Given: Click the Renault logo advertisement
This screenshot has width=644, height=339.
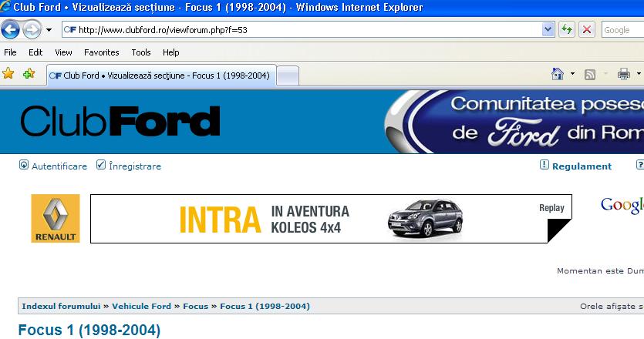Looking at the screenshot, I should (x=55, y=219).
